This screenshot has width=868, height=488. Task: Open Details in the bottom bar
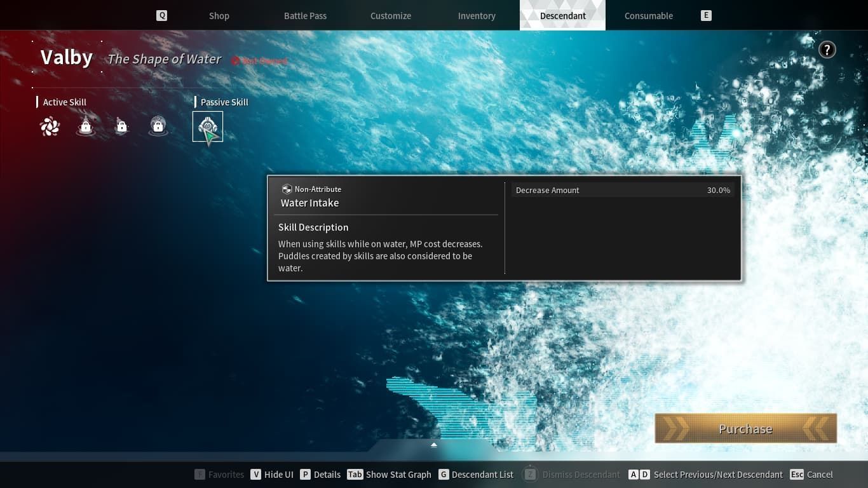pos(321,475)
